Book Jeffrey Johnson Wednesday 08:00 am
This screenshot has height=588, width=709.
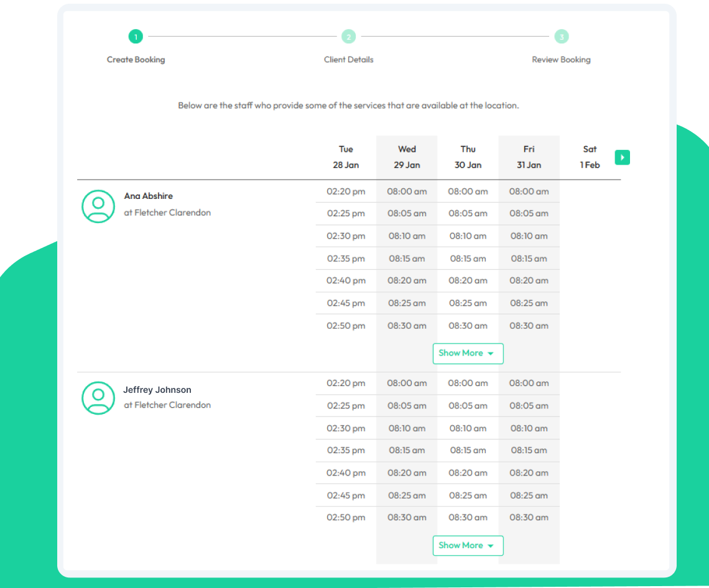[407, 384]
